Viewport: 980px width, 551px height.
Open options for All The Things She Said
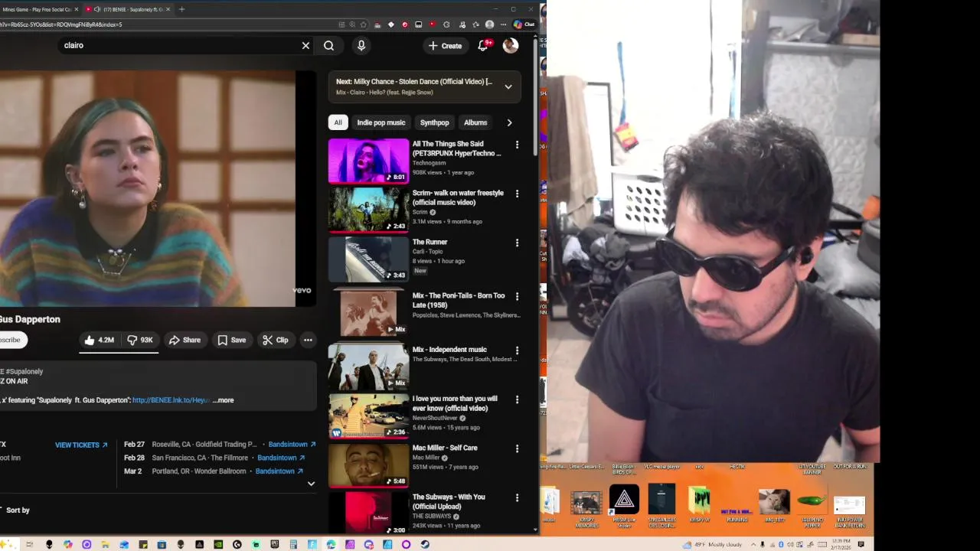click(517, 145)
